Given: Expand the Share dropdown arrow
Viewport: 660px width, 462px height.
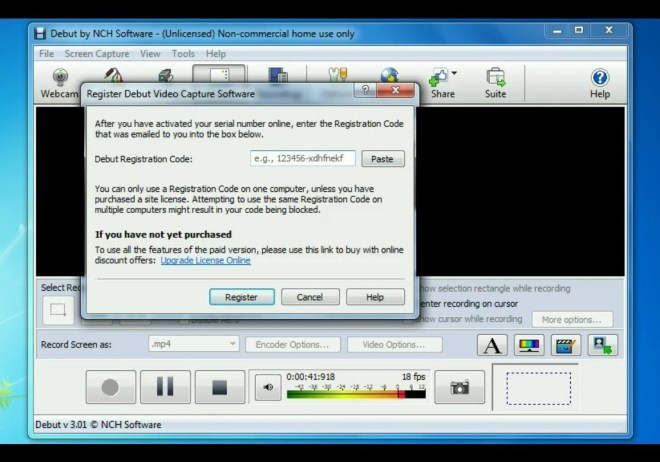Looking at the screenshot, I should tap(454, 73).
